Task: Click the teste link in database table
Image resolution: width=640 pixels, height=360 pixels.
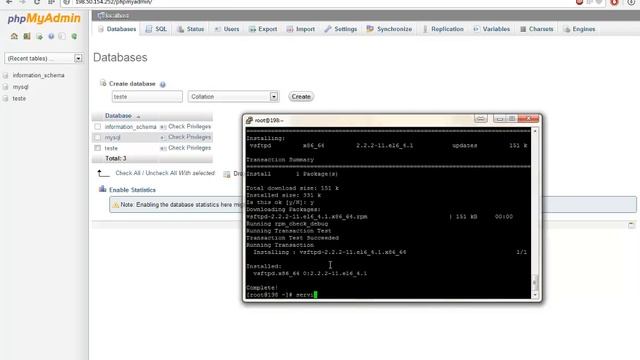Action: [111, 148]
